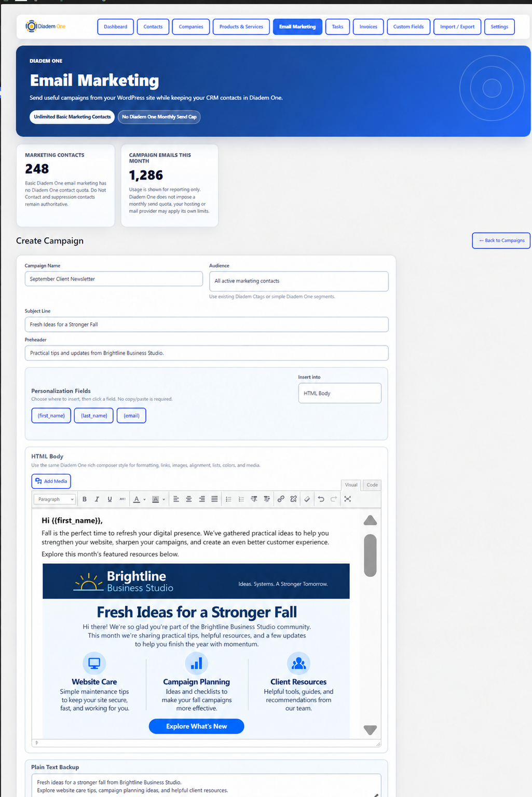532x797 pixels.
Task: Undo the last edit
Action: click(321, 499)
